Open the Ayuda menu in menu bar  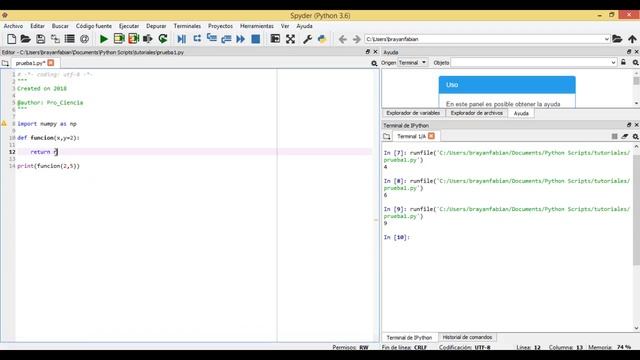(x=304, y=26)
